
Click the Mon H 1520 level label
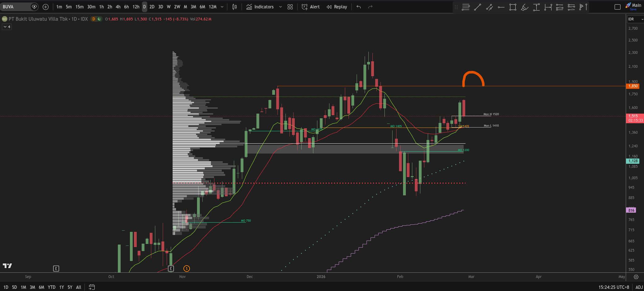(491, 114)
